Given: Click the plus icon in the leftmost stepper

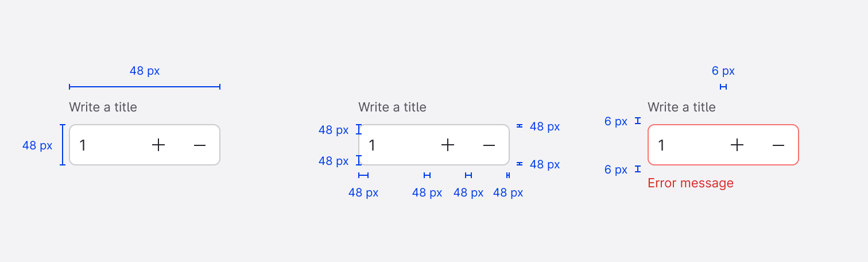Looking at the screenshot, I should tap(158, 145).
